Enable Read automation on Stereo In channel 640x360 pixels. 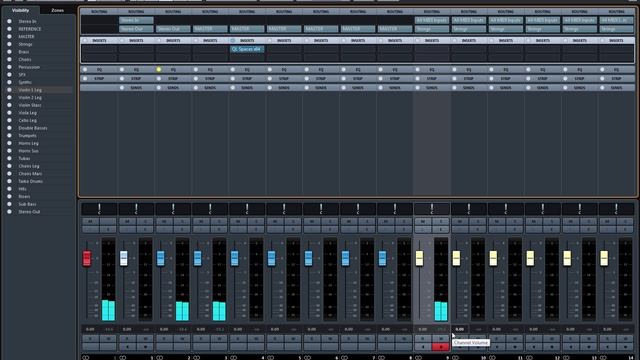pos(91,339)
